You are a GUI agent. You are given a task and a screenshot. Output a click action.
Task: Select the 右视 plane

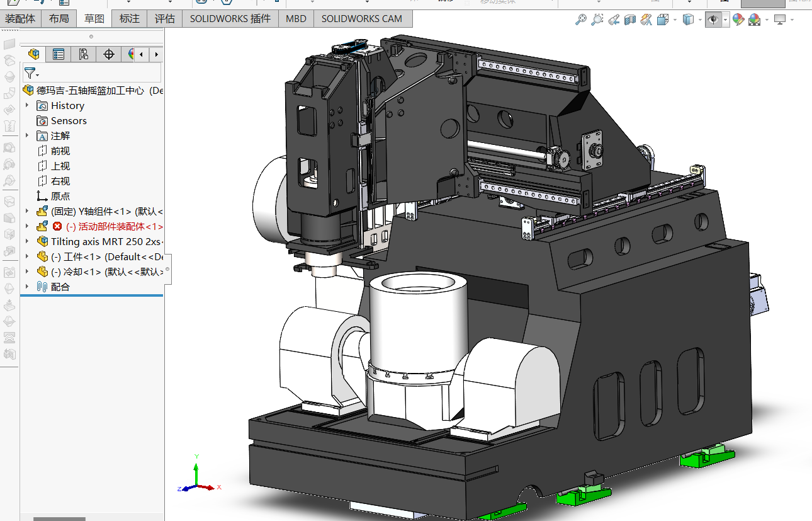click(x=60, y=181)
